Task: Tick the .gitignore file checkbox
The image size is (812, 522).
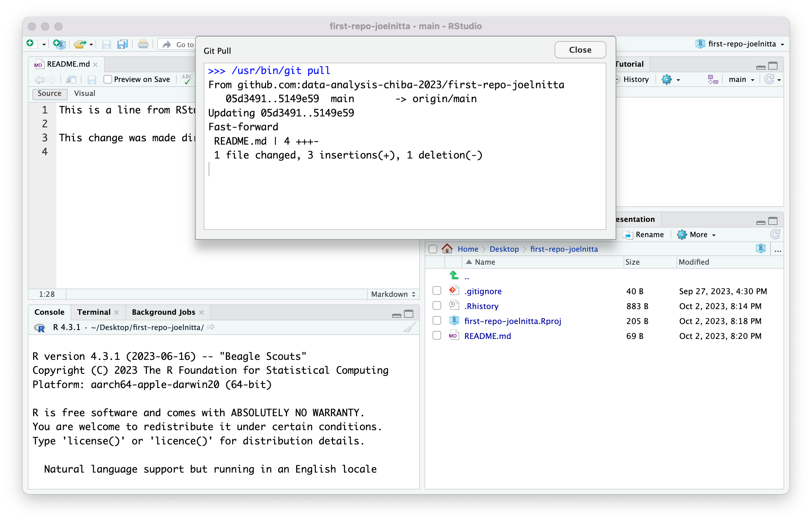Action: [x=437, y=291]
